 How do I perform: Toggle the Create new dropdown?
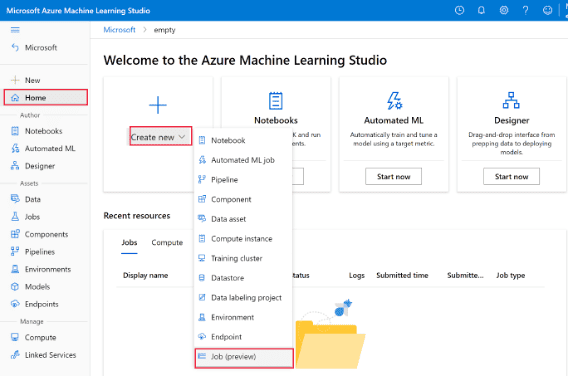coord(161,136)
